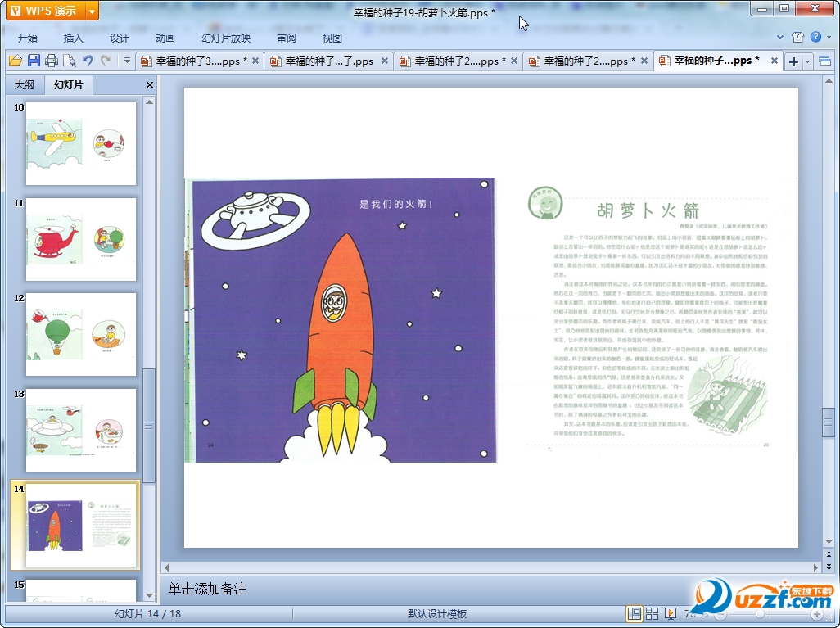
Task: Add a new document tab with plus icon
Action: 793,61
